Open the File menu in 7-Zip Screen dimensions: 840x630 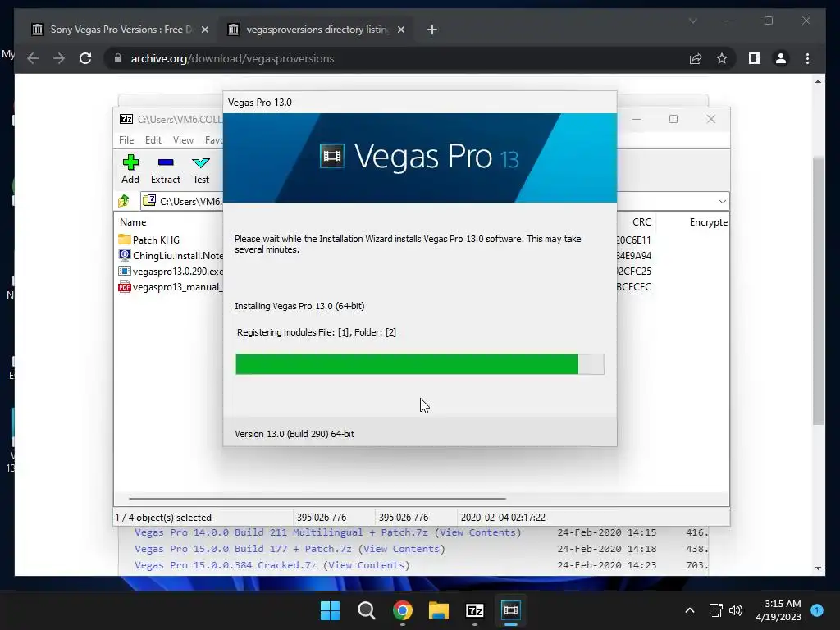(x=126, y=139)
